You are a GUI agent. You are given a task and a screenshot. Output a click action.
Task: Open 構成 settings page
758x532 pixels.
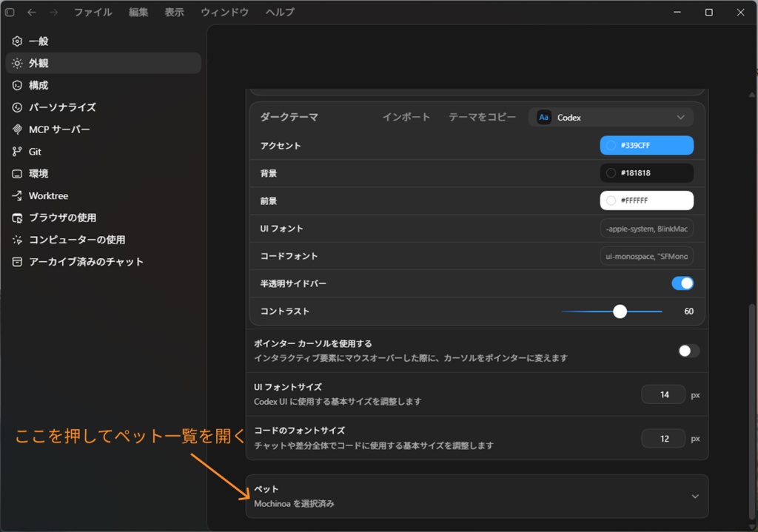[104, 86]
